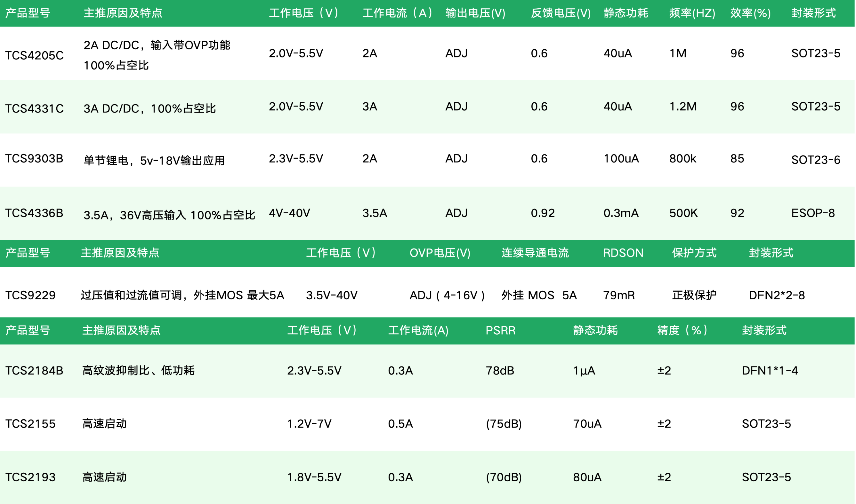Select SOT23-5 in the TCS2193 row
Screen dimensions: 856x504
(766, 478)
